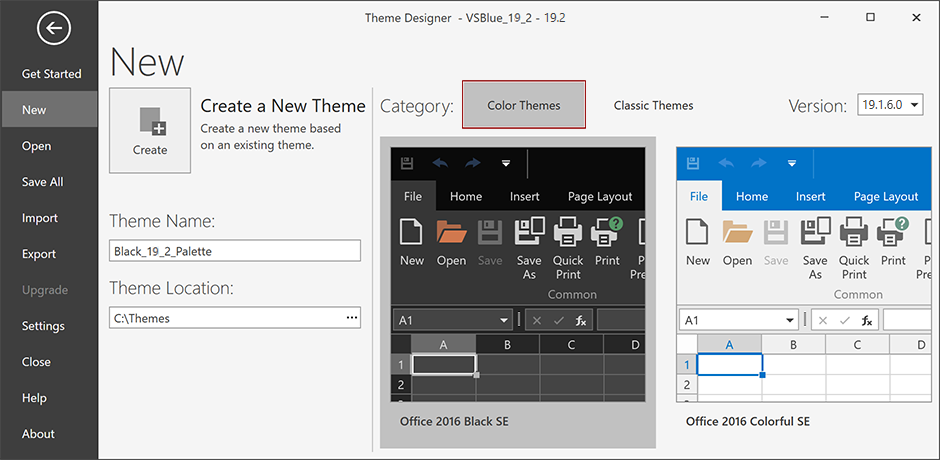
Task: Open Settings from the sidebar
Action: (49, 326)
